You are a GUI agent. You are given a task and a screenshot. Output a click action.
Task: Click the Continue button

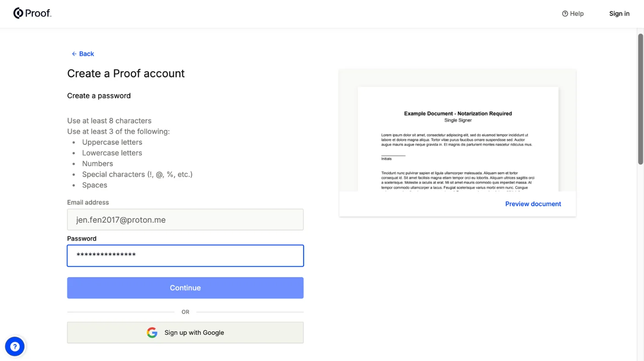tap(185, 288)
